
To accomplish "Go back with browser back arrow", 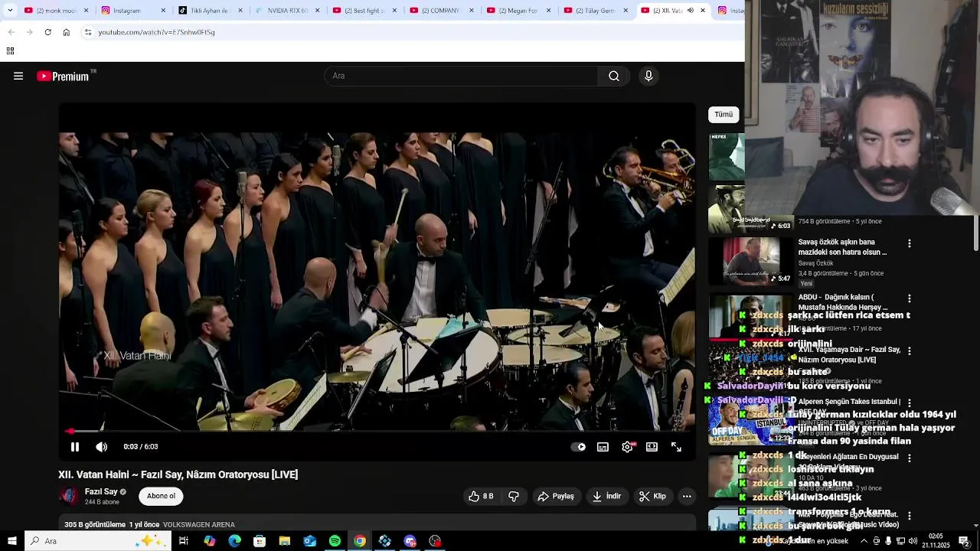I will 11,32.
